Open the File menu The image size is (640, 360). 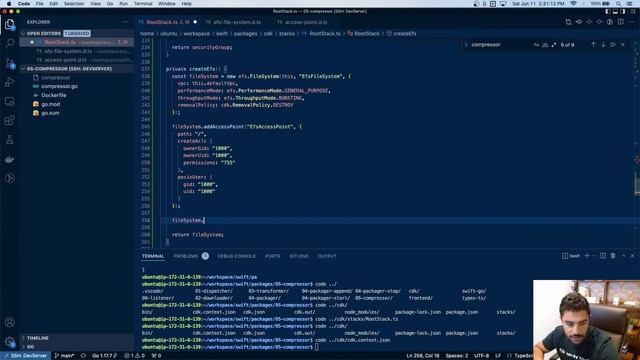coord(39,4)
